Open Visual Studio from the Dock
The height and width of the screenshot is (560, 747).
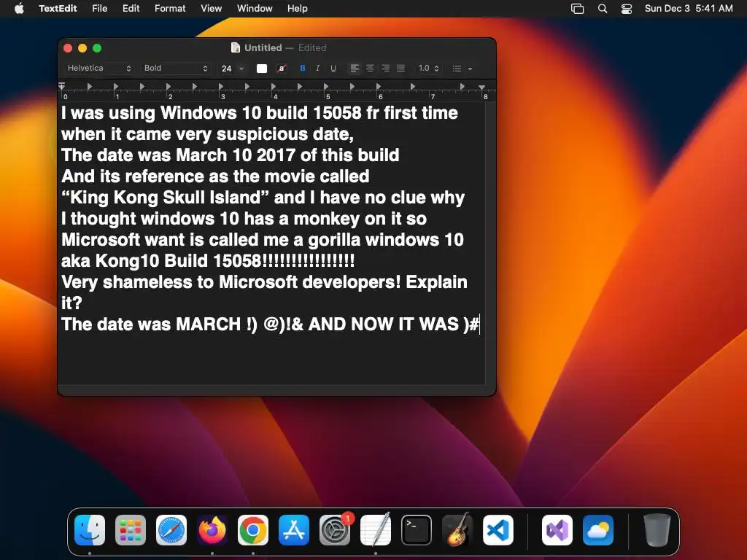(x=557, y=530)
